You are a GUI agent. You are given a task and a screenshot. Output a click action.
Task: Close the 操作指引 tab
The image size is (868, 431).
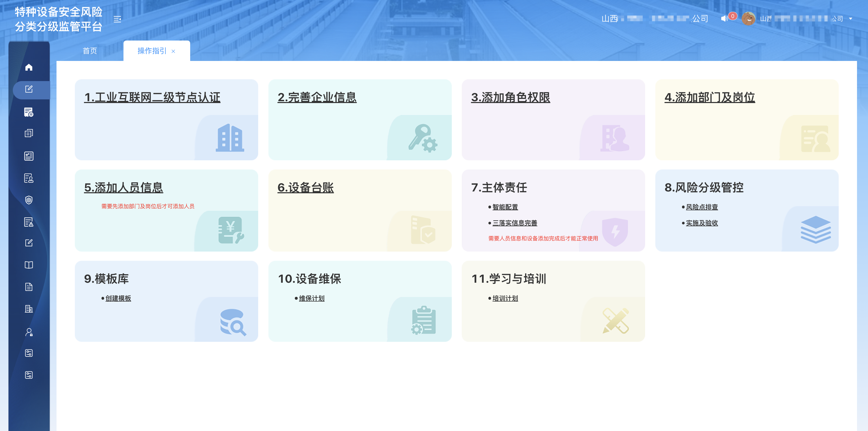tap(173, 51)
